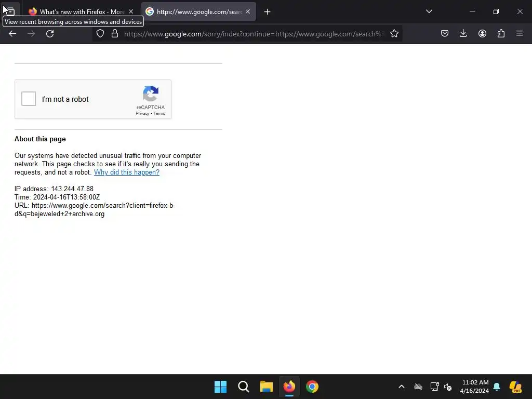Click the Time: 2024-04-16T13:58:00Z text

point(57,197)
